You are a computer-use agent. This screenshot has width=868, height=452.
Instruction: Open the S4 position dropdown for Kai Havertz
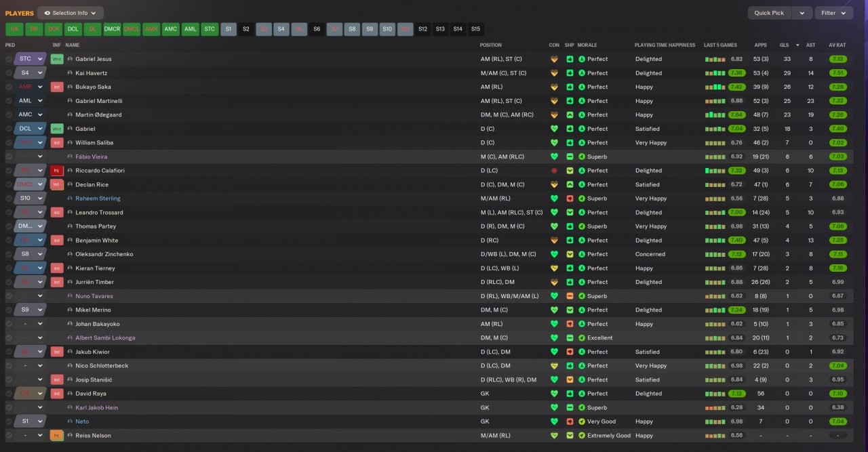pyautogui.click(x=31, y=73)
